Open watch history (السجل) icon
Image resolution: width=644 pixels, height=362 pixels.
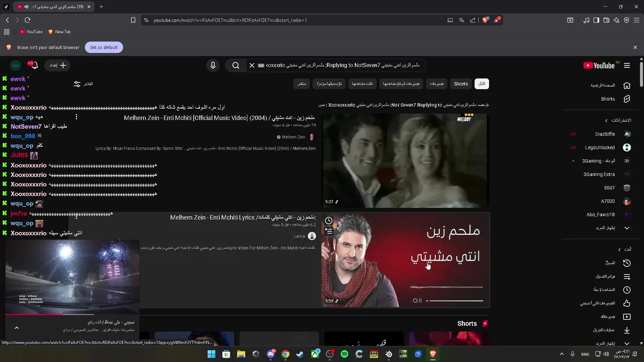[627, 263]
